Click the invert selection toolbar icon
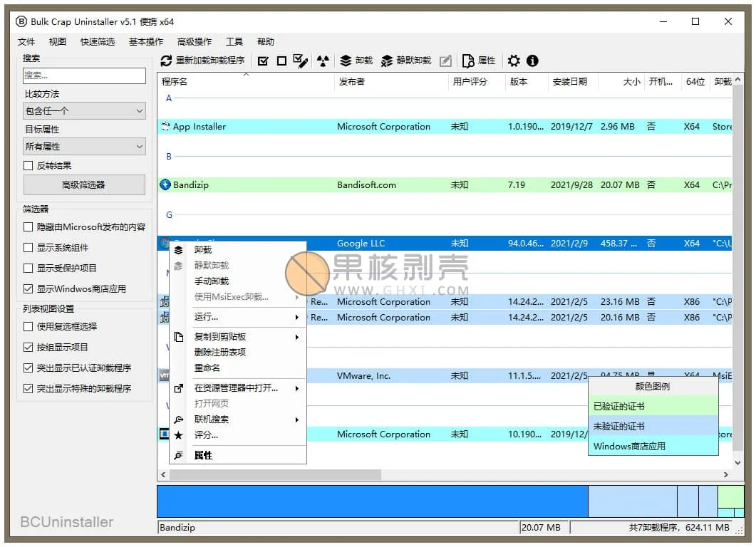This screenshot has width=756, height=547. tap(301, 61)
